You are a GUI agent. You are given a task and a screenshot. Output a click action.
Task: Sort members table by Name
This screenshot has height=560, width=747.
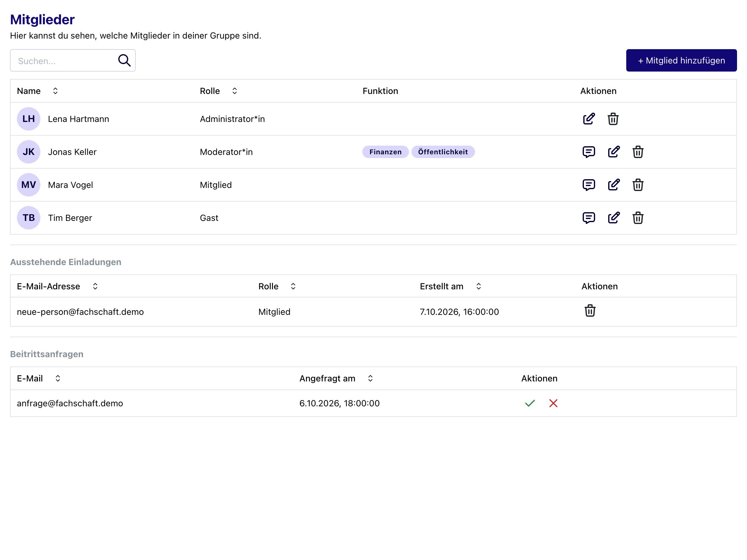point(55,91)
